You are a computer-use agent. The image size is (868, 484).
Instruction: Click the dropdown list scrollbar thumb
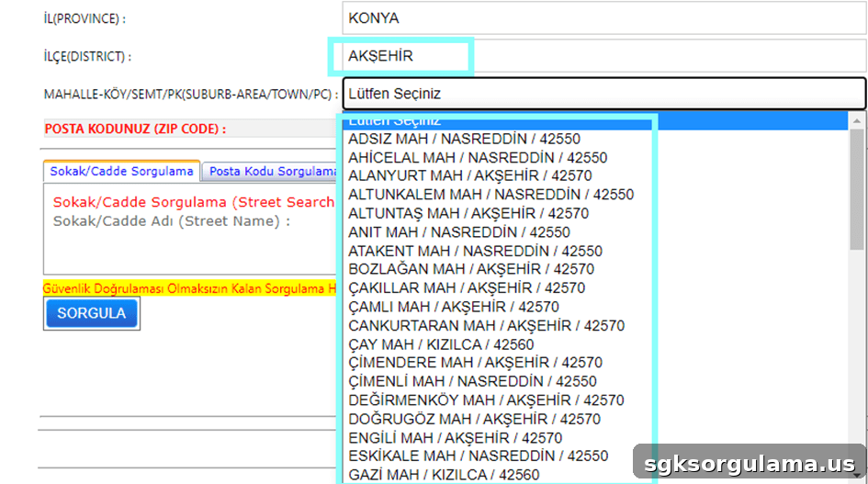[x=857, y=189]
